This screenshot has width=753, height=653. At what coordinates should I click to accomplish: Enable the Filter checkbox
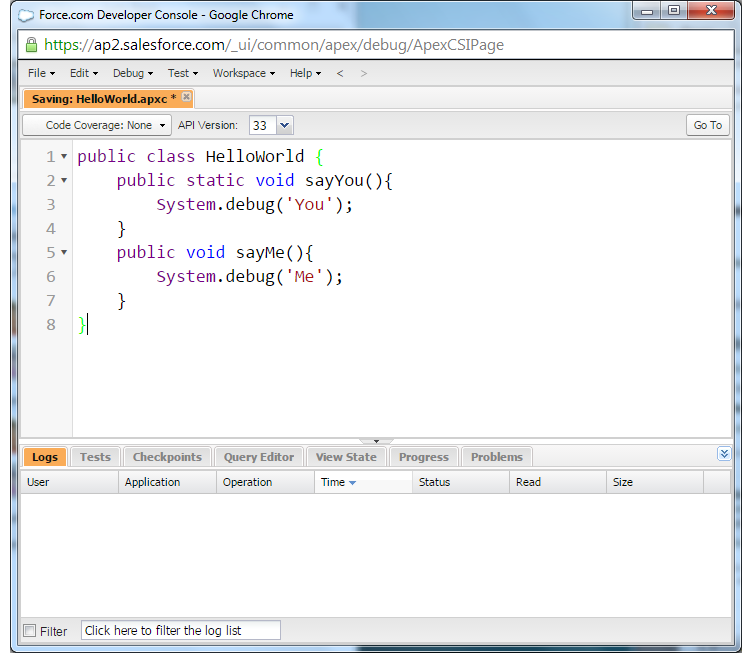(30, 631)
